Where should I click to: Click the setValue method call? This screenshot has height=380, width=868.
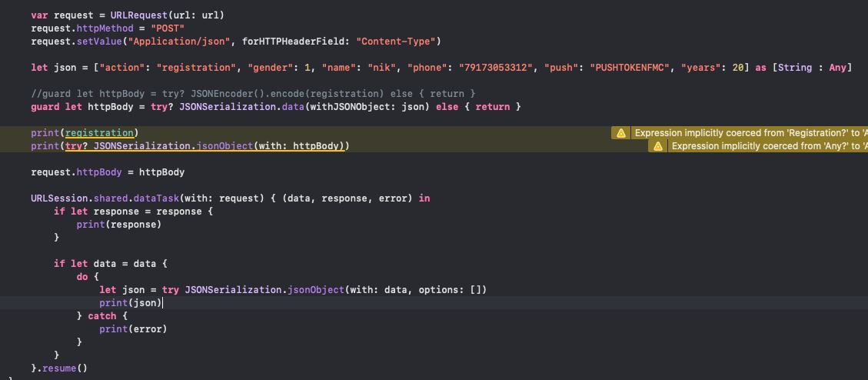[100, 42]
